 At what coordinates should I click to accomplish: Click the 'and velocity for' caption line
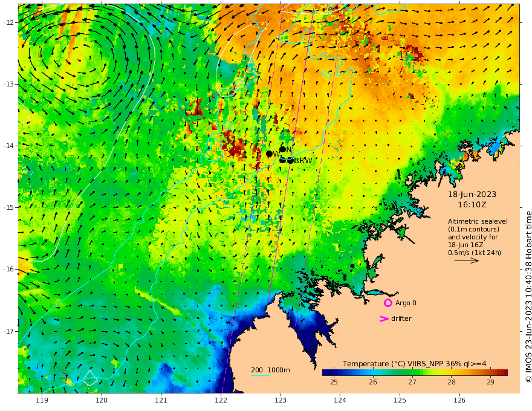click(473, 237)
